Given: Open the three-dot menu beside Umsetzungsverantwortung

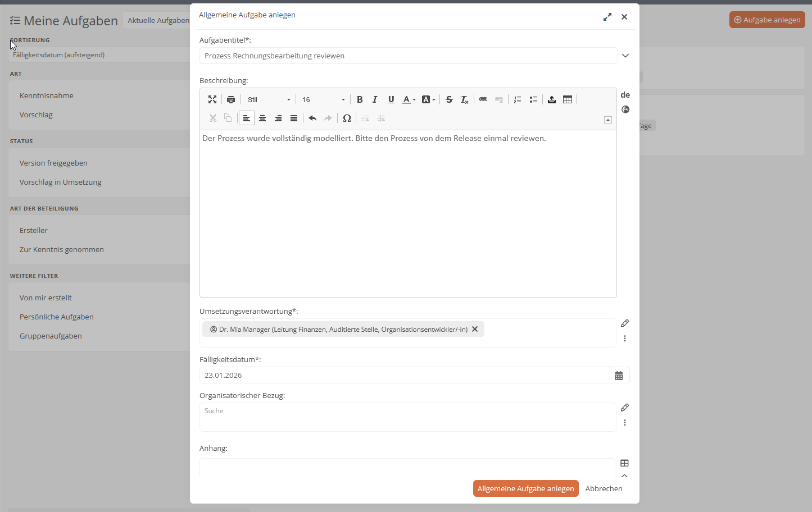Looking at the screenshot, I should 625,338.
